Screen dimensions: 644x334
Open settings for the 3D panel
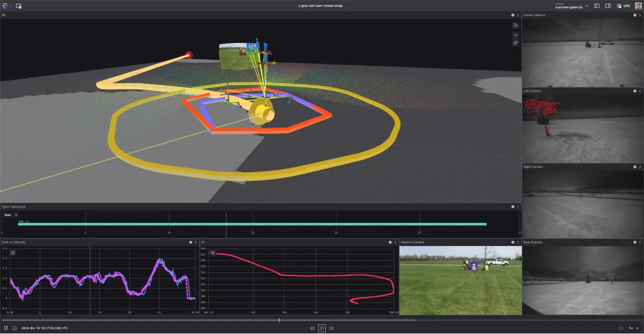click(513, 15)
